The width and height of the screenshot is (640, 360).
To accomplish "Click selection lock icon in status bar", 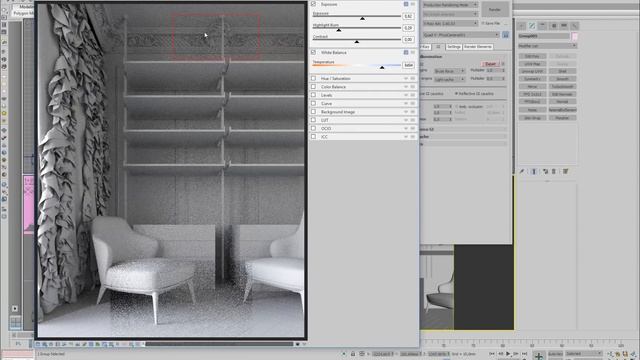I will (x=353, y=354).
